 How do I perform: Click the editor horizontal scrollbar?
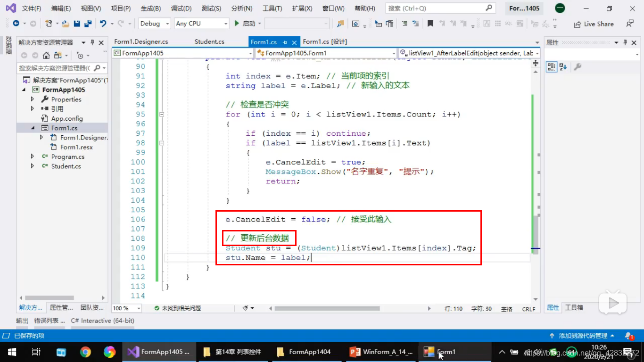coord(327,308)
